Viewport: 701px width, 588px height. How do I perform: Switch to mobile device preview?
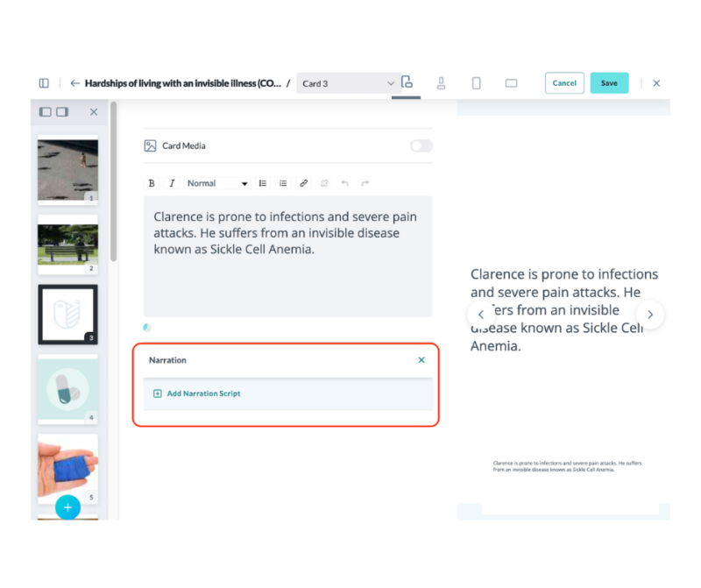click(476, 82)
